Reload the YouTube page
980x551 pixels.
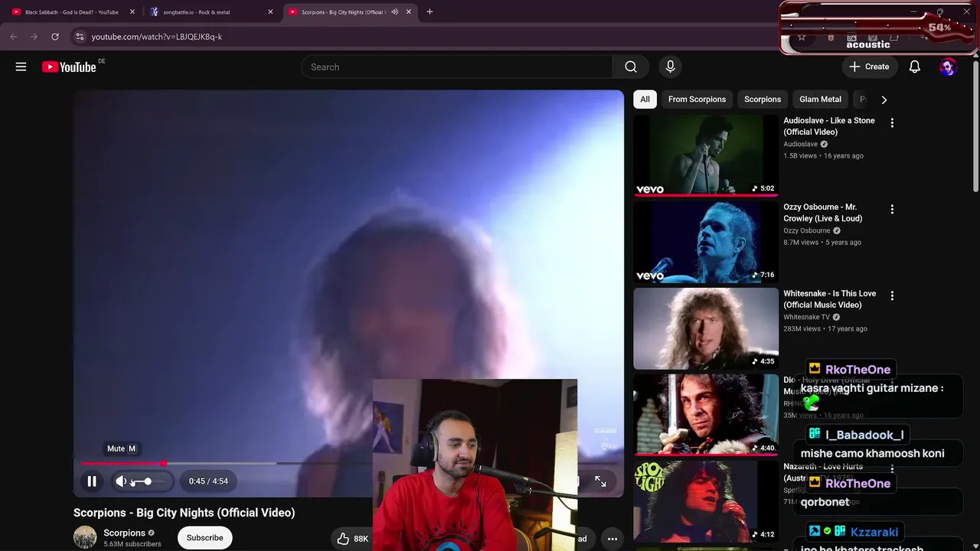click(55, 37)
